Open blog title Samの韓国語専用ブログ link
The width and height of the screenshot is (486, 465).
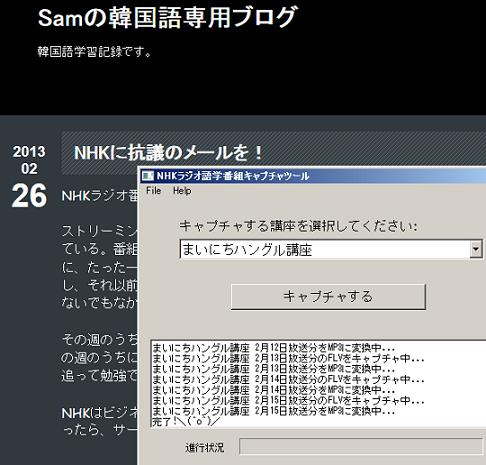click(167, 18)
